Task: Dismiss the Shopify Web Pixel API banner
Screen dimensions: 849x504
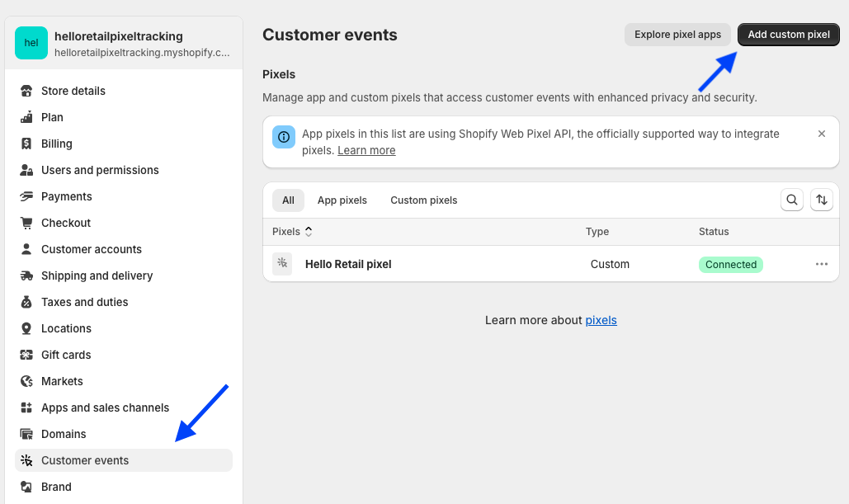Action: [822, 134]
